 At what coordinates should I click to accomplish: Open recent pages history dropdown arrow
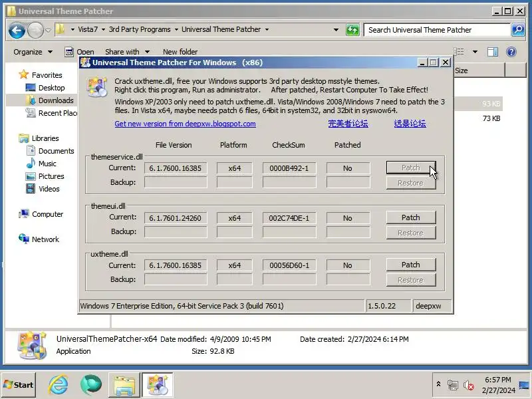pyautogui.click(x=49, y=30)
